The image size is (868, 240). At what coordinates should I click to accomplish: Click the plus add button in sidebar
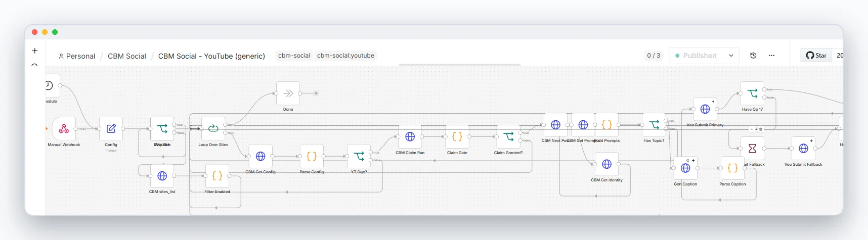(35, 51)
